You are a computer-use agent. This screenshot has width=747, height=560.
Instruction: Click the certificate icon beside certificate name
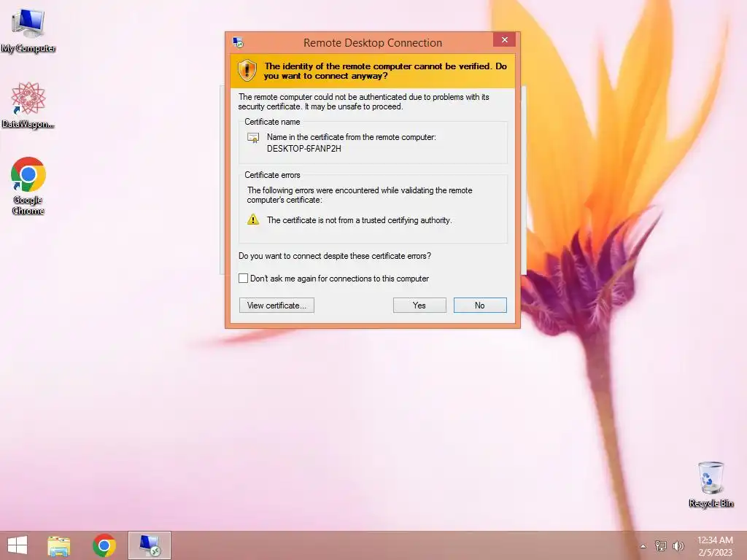tap(253, 138)
